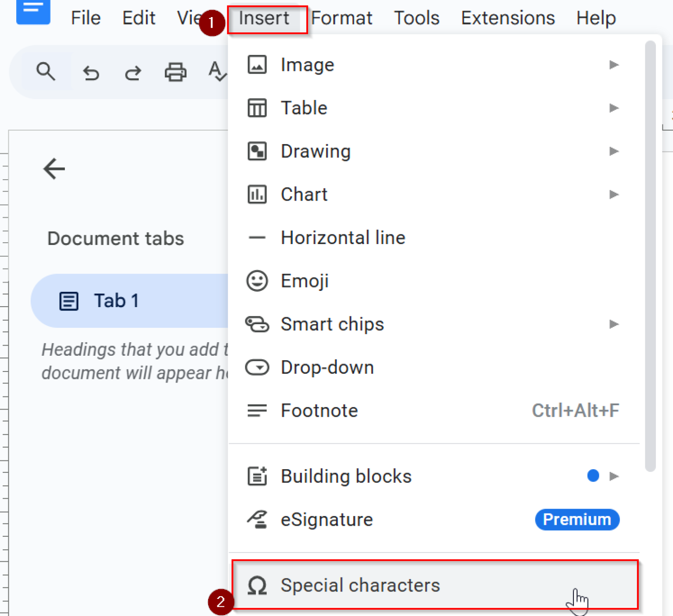The image size is (673, 616).
Task: Click the search magnifier icon in toolbar
Action: (46, 71)
